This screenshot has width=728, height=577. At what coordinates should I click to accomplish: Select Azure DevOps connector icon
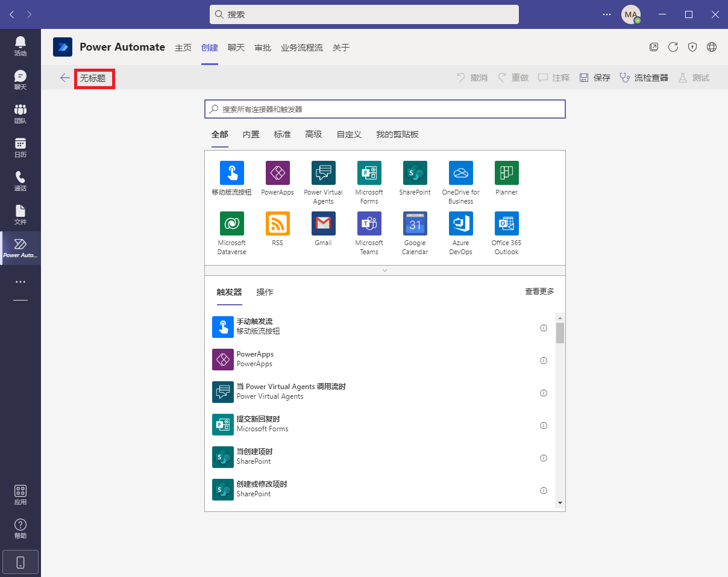tap(461, 223)
